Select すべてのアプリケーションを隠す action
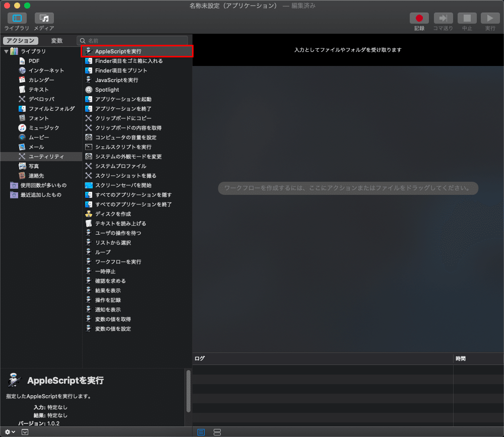Screen dimensions: 504x437 (x=137, y=195)
